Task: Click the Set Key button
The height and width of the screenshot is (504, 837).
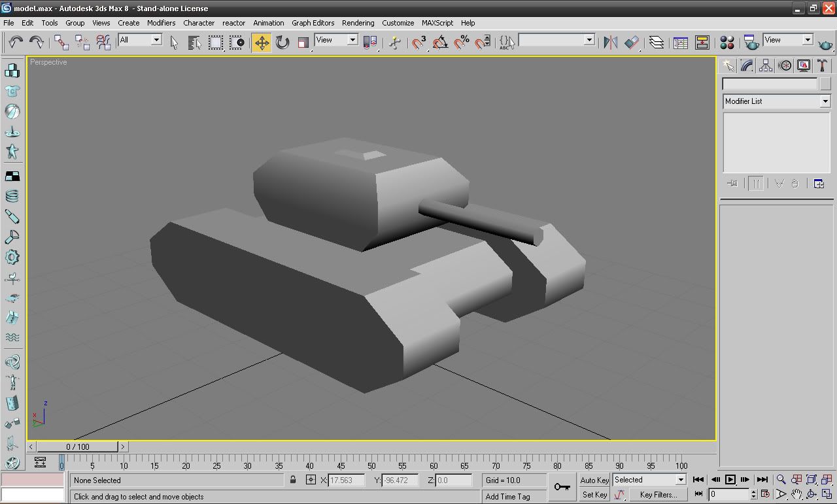Action: 594,495
